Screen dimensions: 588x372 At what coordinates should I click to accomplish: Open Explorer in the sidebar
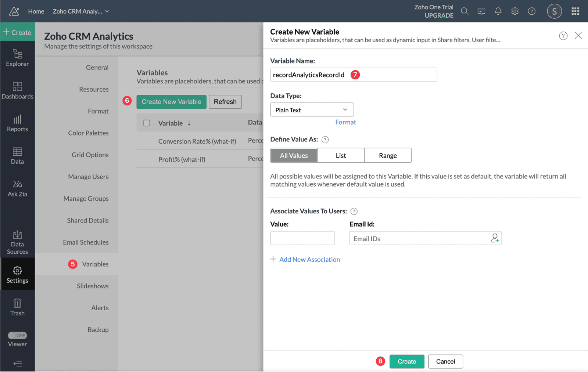(x=17, y=58)
